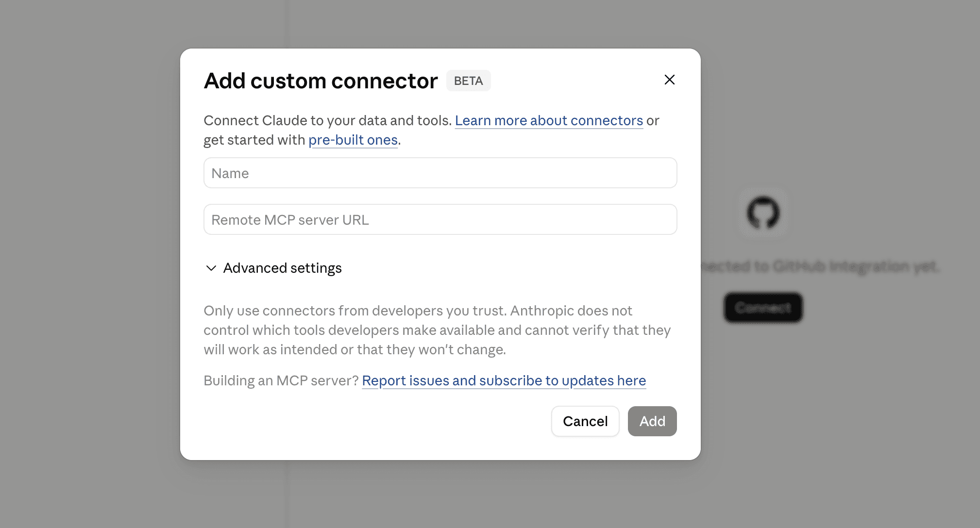The image size is (980, 528).
Task: Click 'Connect Claude to your data and tools' text
Action: pos(327,120)
